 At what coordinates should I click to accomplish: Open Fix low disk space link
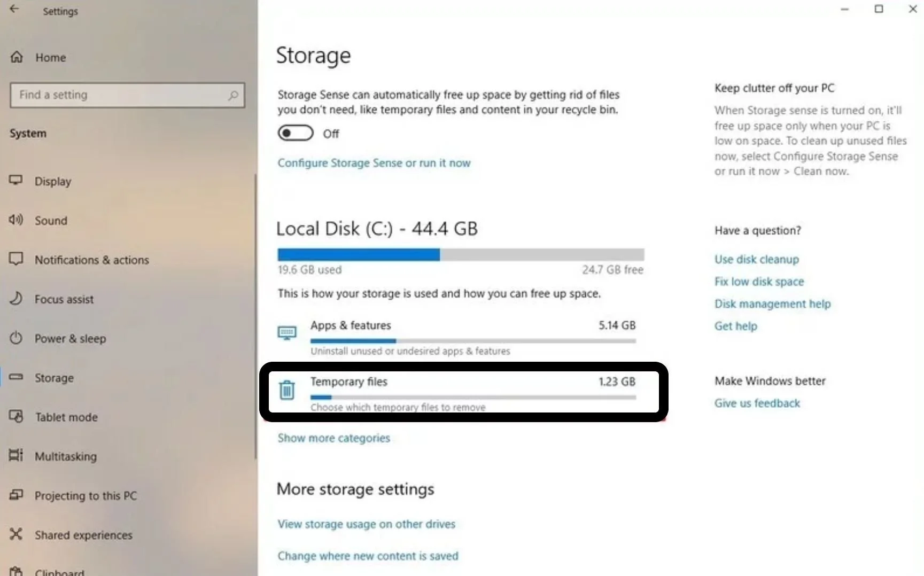[x=759, y=282]
